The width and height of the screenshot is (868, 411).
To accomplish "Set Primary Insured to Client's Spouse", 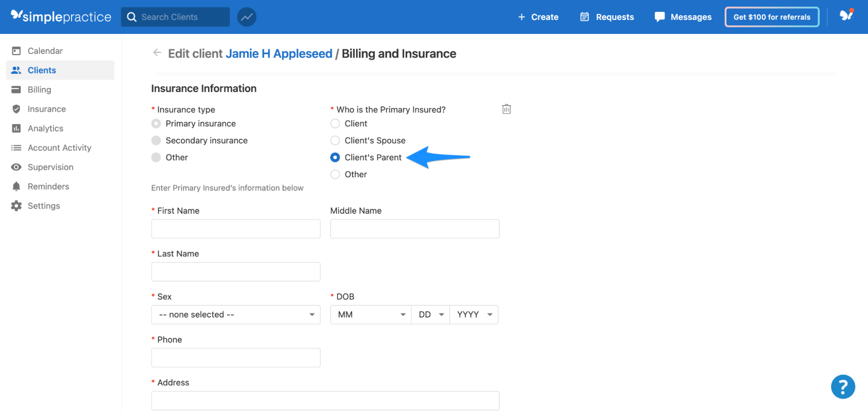I will [x=335, y=140].
